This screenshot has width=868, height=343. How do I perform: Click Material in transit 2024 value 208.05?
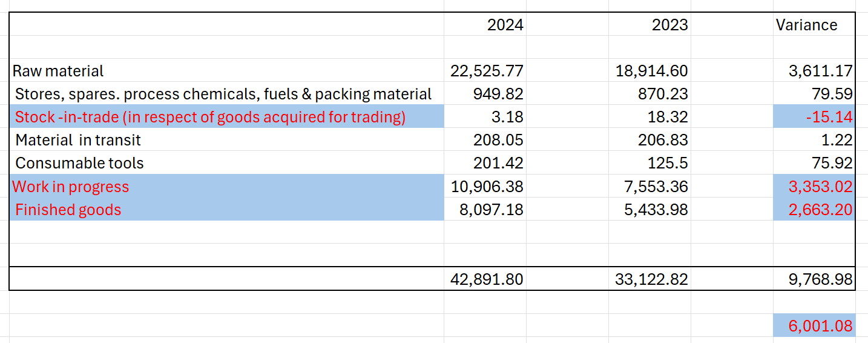[x=498, y=140]
